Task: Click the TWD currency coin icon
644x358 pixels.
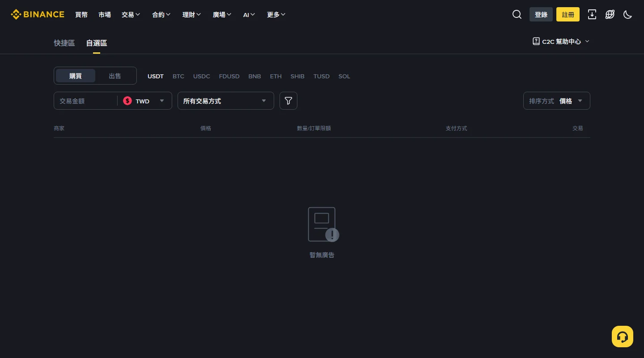Action: [x=127, y=101]
